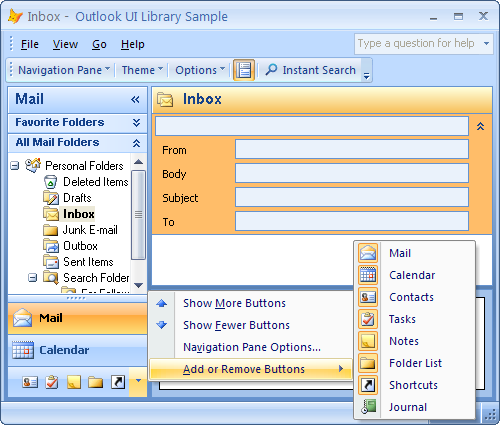Click the main search box under Inbox
Image resolution: width=500 pixels, height=425 pixels.
312,126
